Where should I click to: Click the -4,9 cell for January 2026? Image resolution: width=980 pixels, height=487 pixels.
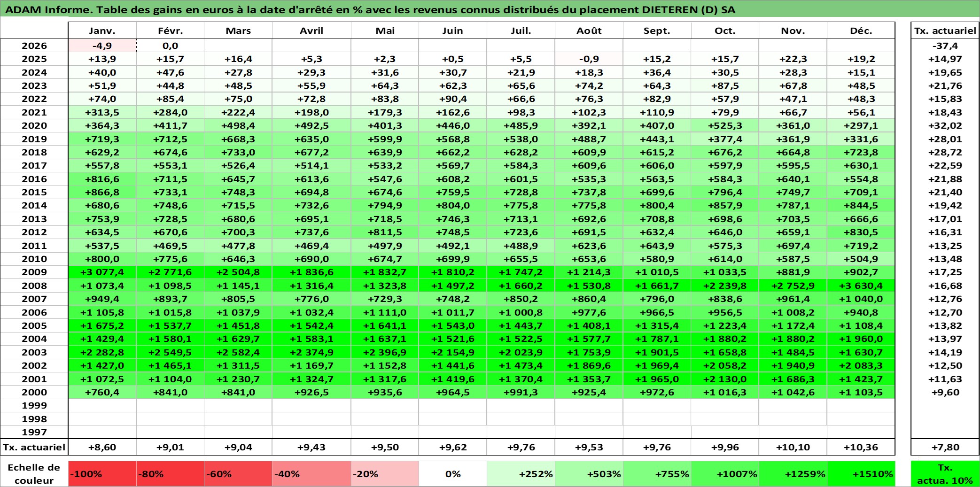tap(102, 46)
